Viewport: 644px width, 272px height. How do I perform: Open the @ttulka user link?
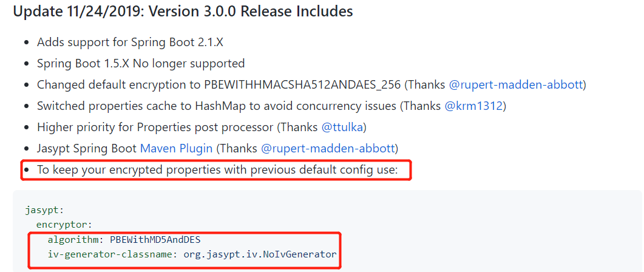(x=342, y=127)
